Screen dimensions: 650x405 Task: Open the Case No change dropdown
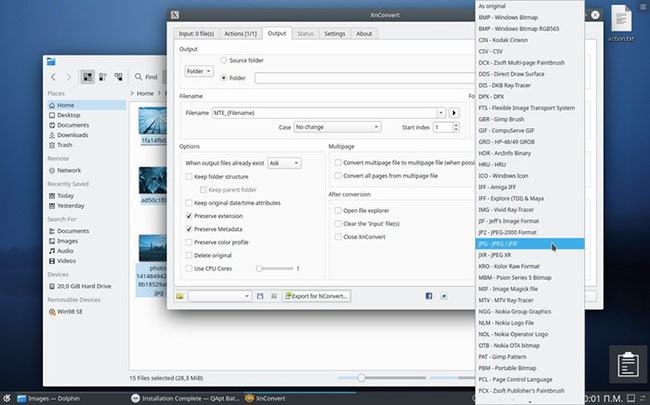pos(337,127)
